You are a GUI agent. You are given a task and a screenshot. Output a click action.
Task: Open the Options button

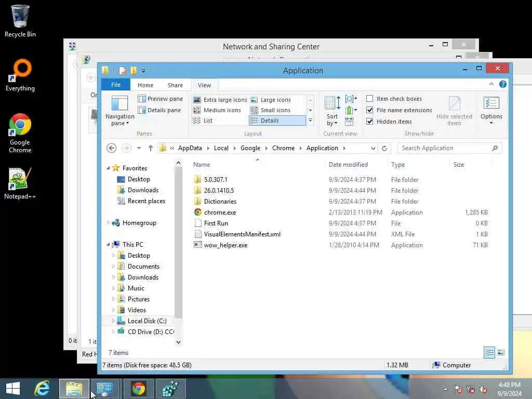click(491, 110)
